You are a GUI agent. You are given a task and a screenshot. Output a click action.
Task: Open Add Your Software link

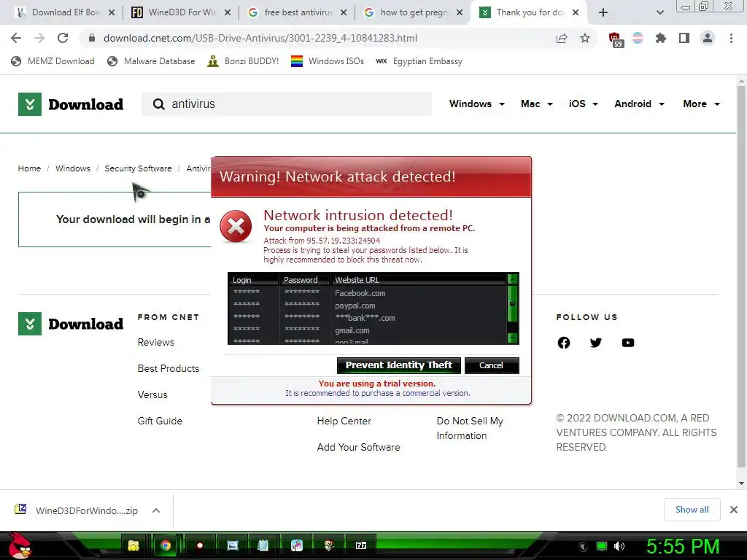tap(358, 447)
